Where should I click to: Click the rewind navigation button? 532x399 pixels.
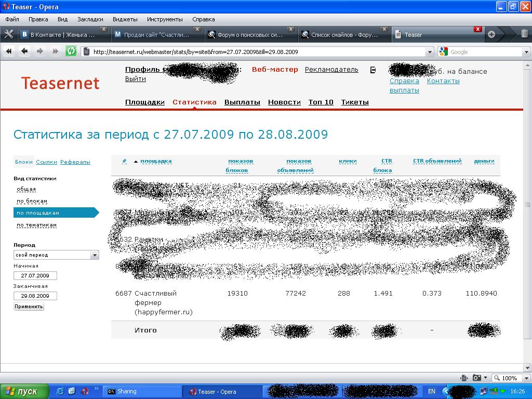pos(9,51)
